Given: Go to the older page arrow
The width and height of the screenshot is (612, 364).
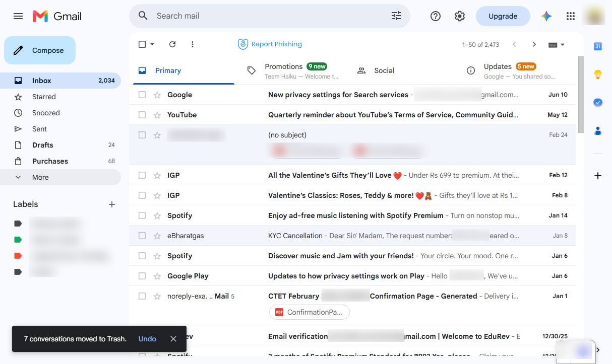Looking at the screenshot, I should click(x=534, y=44).
